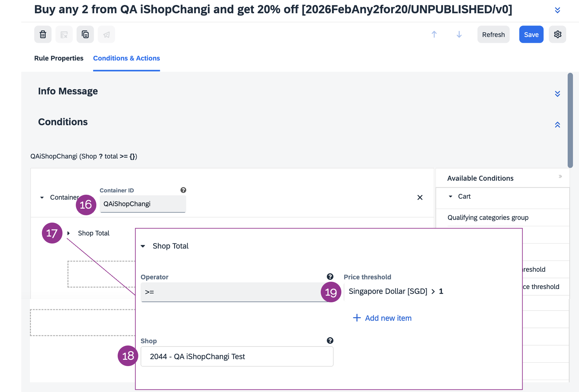Open the Operator >= dropdown
The image size is (579, 392).
(233, 292)
